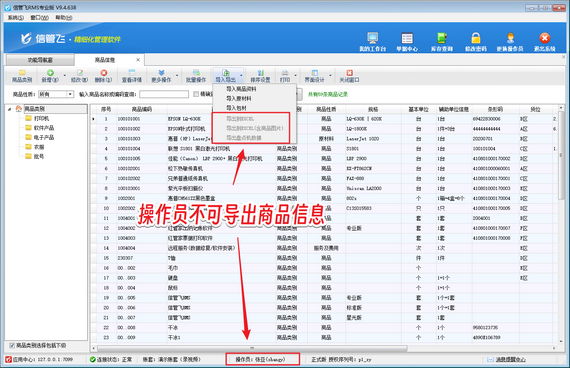Switch to the 功能导航窗 tab
The image size is (570, 368).
point(40,60)
